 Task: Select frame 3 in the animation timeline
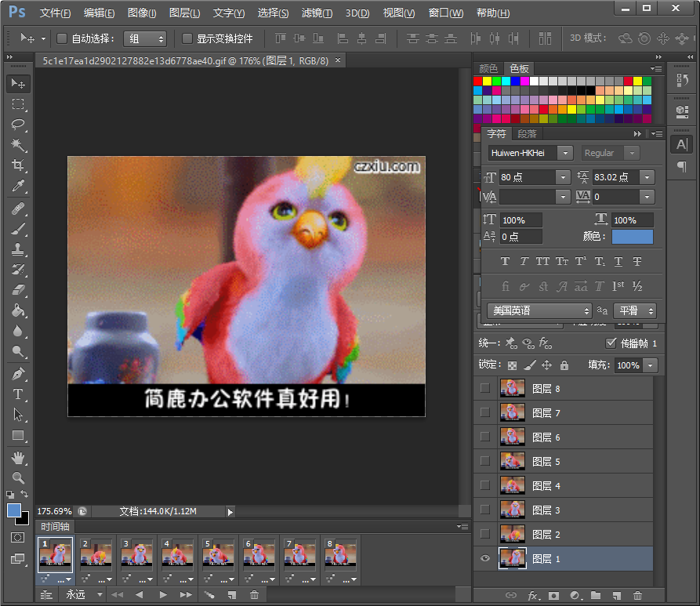click(136, 555)
